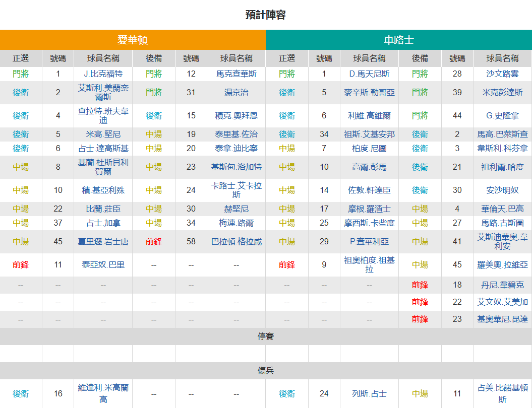View injured midfielder 占美.比諾基頓斯
532x408 pixels.
(x=502, y=394)
